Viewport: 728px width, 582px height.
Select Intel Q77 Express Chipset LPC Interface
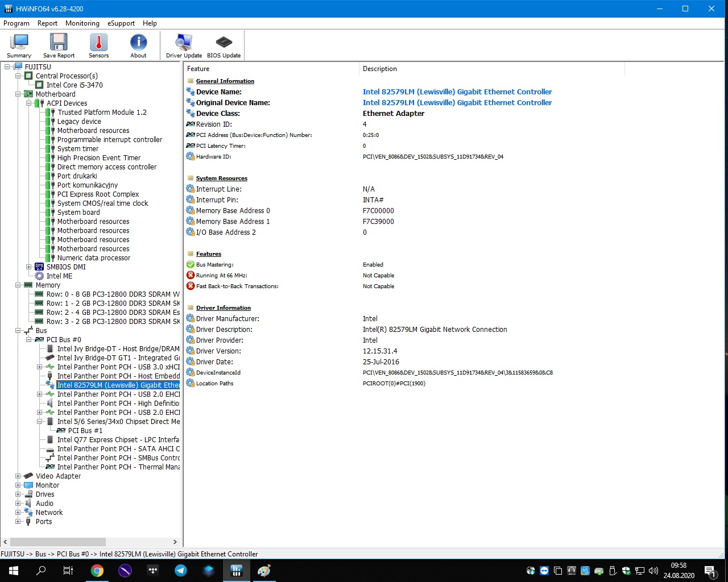(118, 440)
